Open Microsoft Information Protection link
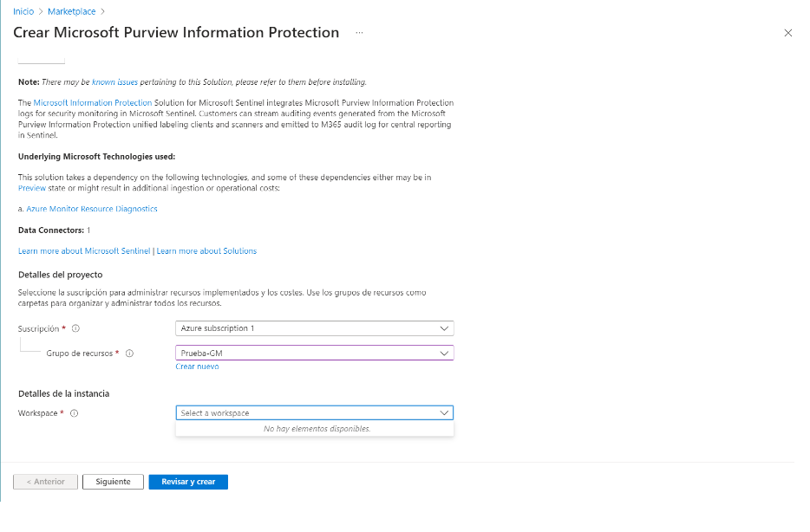The width and height of the screenshot is (810, 532). [x=93, y=103]
